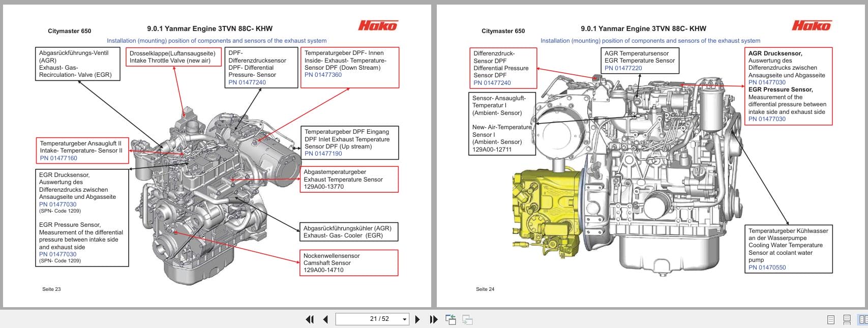The width and height of the screenshot is (868, 328).
Task: Click the go-to-previous-view icon
Action: point(451,319)
